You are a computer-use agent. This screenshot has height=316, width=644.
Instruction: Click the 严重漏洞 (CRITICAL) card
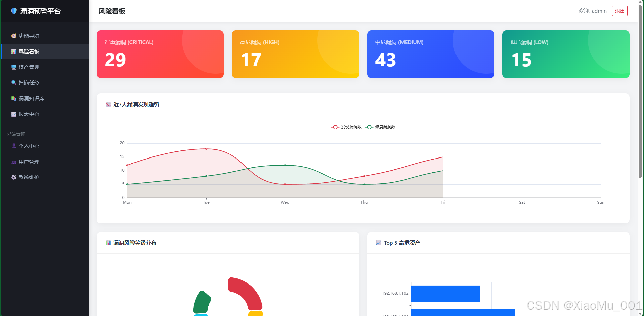(160, 54)
